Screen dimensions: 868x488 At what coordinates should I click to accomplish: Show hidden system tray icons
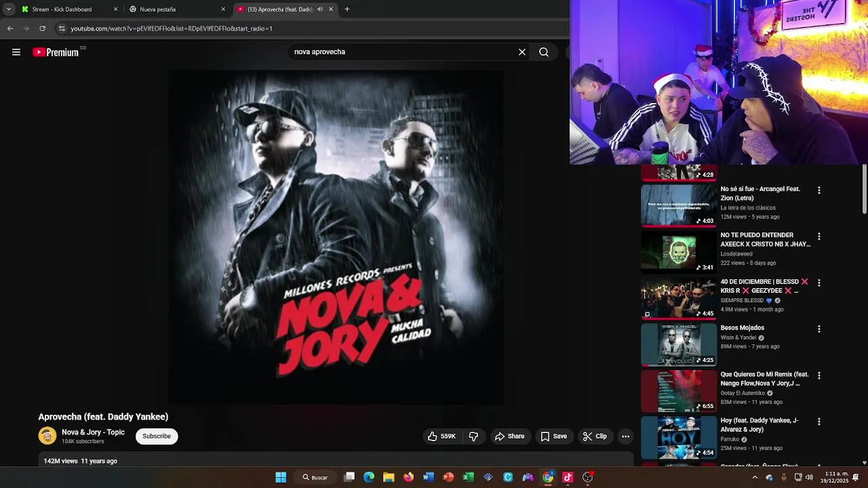(755, 477)
